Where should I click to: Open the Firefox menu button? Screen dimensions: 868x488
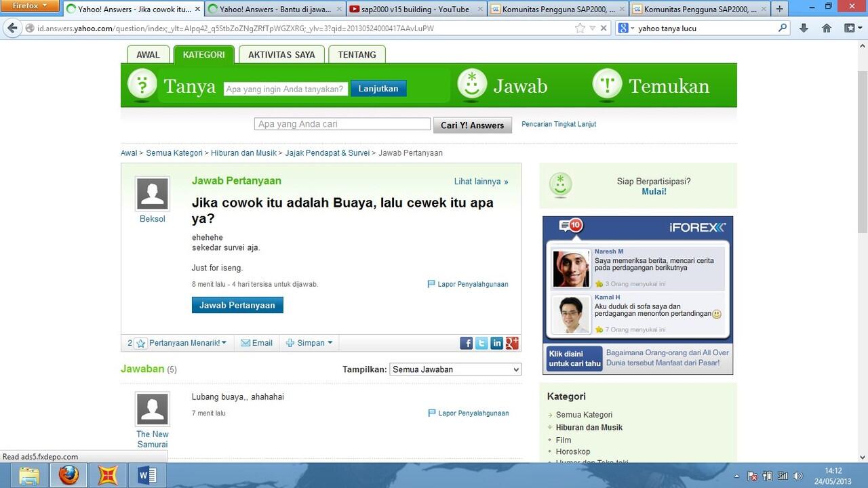31,6
